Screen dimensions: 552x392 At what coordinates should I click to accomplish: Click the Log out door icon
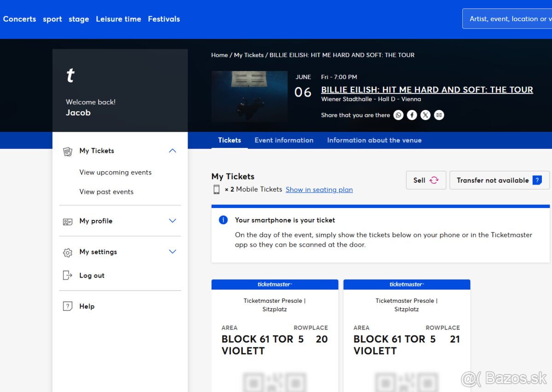point(68,276)
